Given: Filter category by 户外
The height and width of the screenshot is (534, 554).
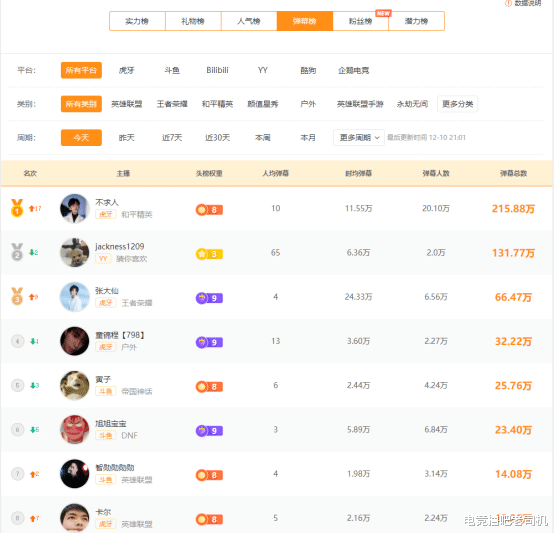Looking at the screenshot, I should (x=308, y=104).
